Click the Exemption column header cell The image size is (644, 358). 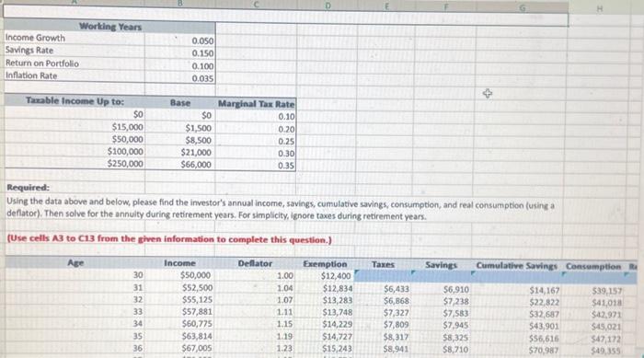(x=325, y=264)
